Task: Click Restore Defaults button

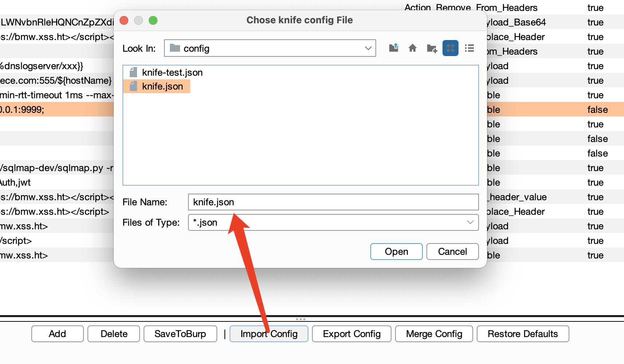Action: click(x=523, y=334)
